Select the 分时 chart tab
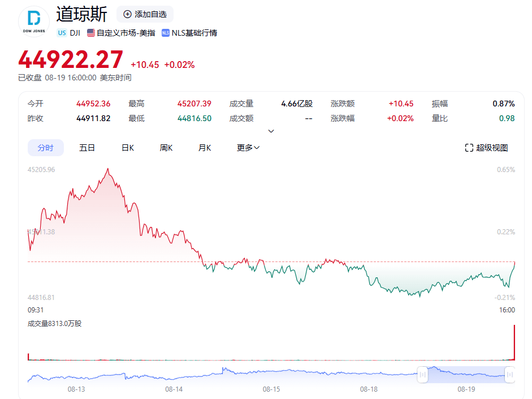 [45, 148]
